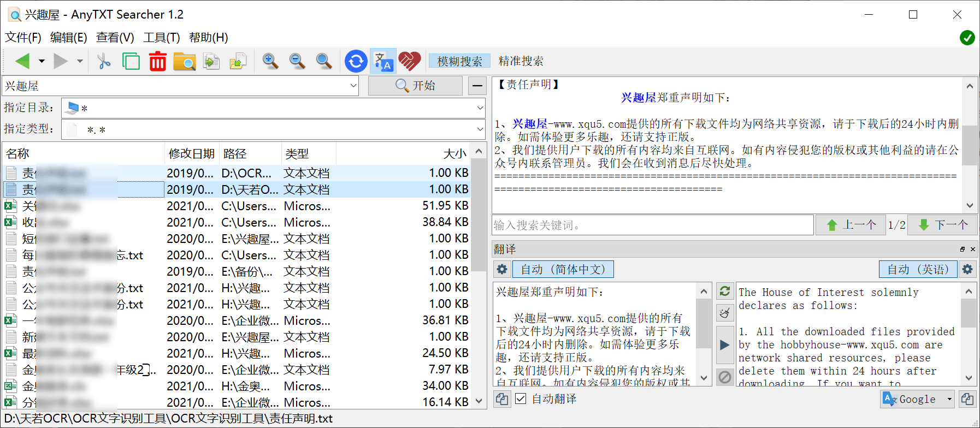The width and height of the screenshot is (980, 428).
Task: Float the 翻译 panel
Action: [x=963, y=249]
